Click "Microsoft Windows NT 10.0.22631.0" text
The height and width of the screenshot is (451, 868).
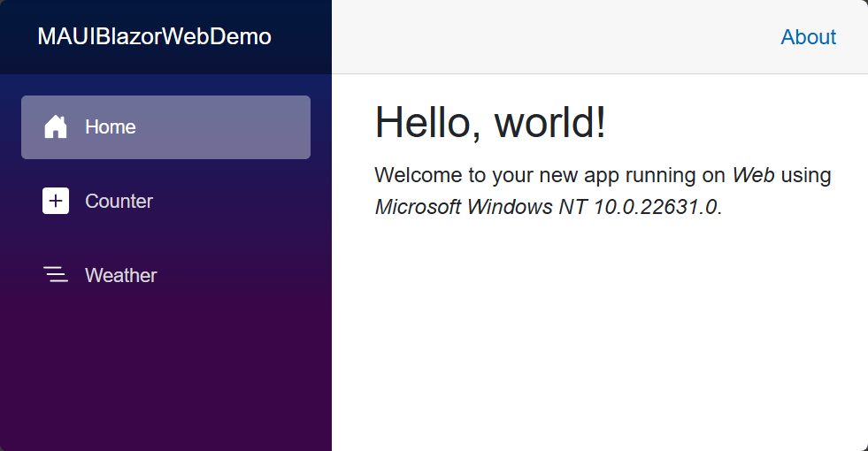point(547,207)
